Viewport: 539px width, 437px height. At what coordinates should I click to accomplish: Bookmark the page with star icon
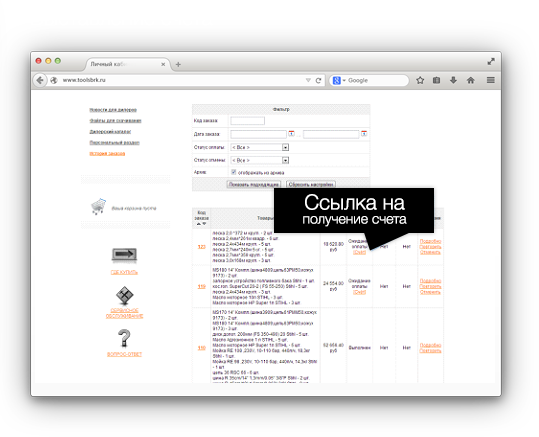click(420, 80)
